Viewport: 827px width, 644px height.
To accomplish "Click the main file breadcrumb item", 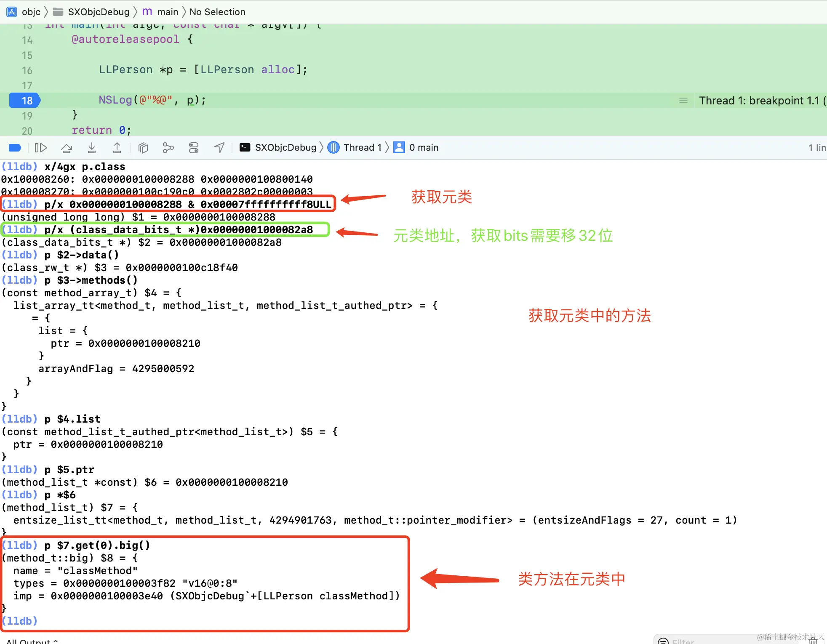I will (168, 12).
